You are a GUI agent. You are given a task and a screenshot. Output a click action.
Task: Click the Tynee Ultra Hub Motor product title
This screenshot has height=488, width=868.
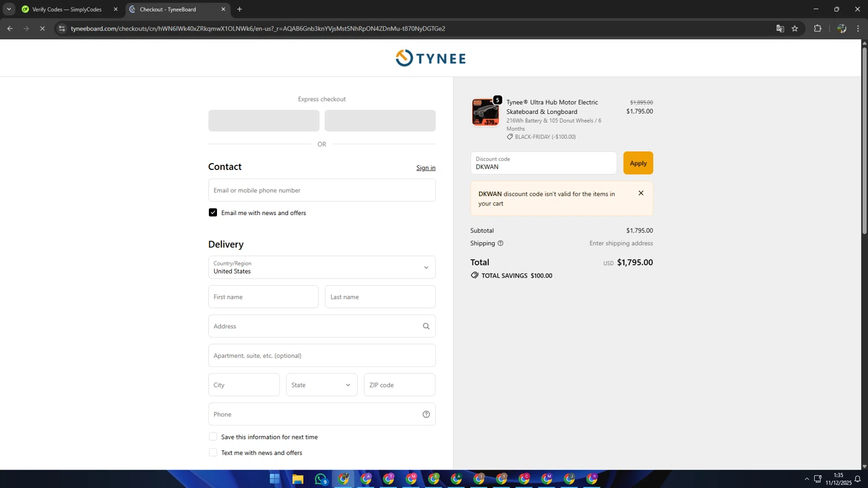(x=552, y=107)
